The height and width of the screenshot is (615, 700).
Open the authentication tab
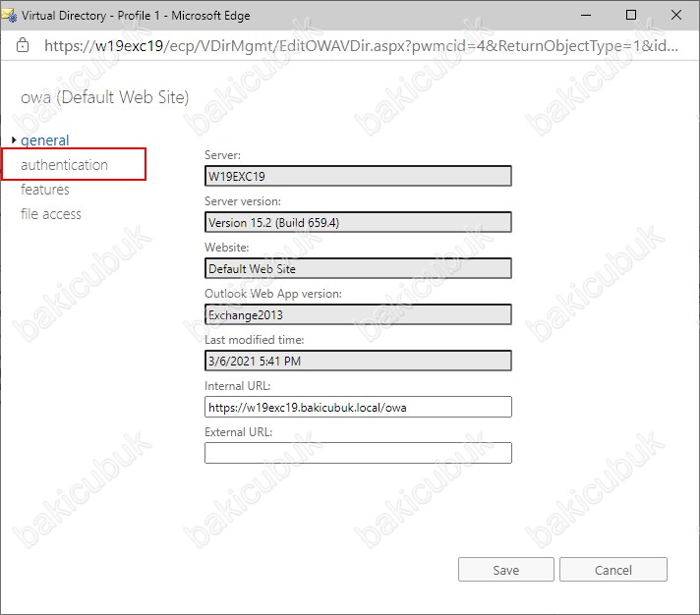coord(64,165)
